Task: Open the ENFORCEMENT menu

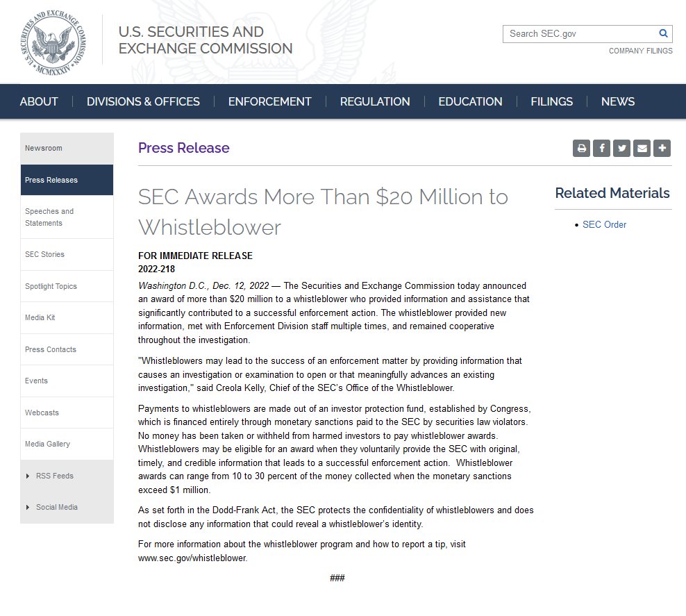Action: [270, 101]
